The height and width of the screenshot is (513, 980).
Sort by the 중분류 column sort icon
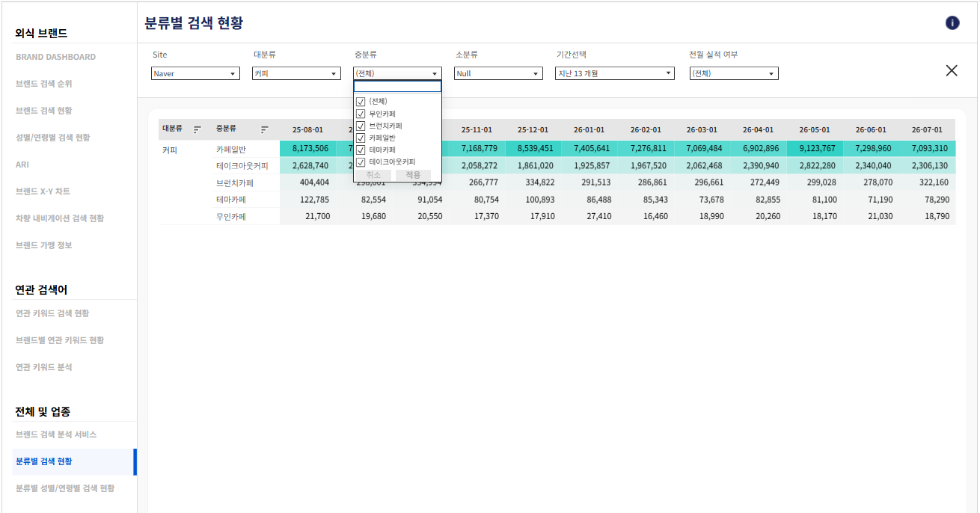265,129
